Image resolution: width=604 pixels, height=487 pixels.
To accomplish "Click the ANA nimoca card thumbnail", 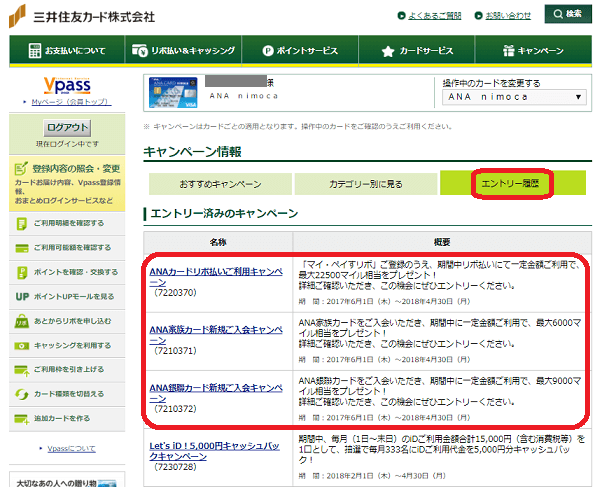I will tap(173, 92).
